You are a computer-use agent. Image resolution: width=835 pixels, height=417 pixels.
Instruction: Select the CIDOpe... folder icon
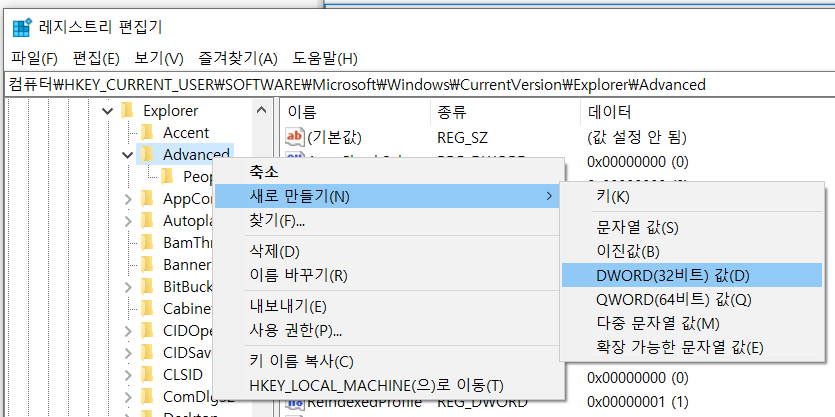(x=148, y=330)
